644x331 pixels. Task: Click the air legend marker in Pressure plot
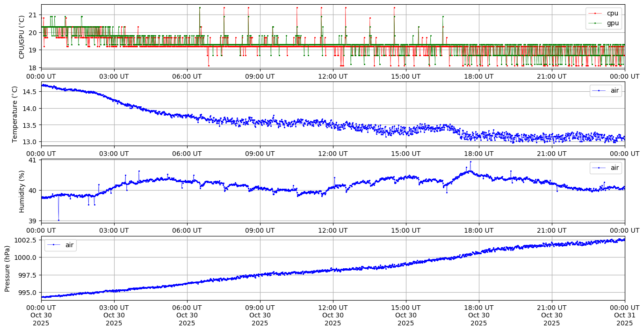pyautogui.click(x=54, y=245)
